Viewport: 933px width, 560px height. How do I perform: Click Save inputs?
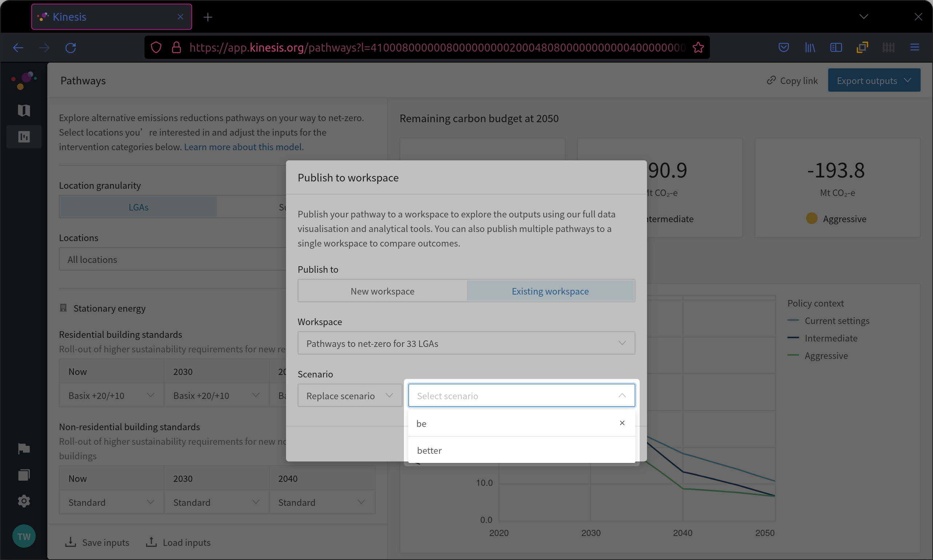pos(97,542)
